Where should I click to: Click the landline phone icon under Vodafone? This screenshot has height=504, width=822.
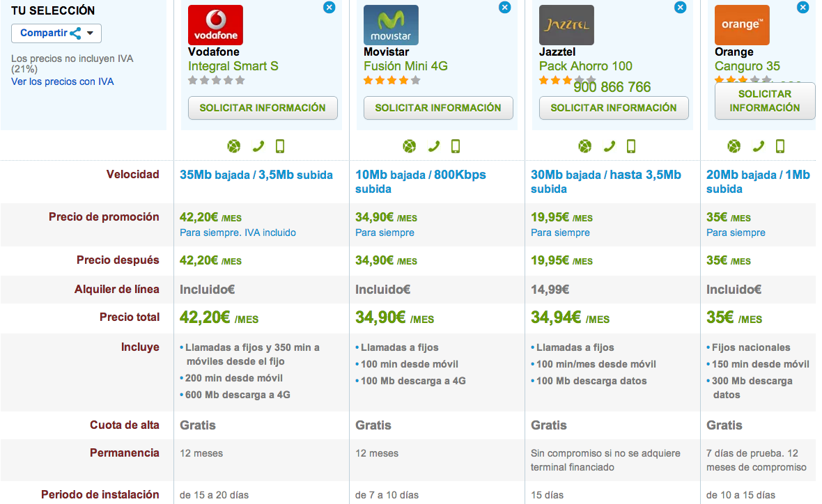(x=258, y=146)
